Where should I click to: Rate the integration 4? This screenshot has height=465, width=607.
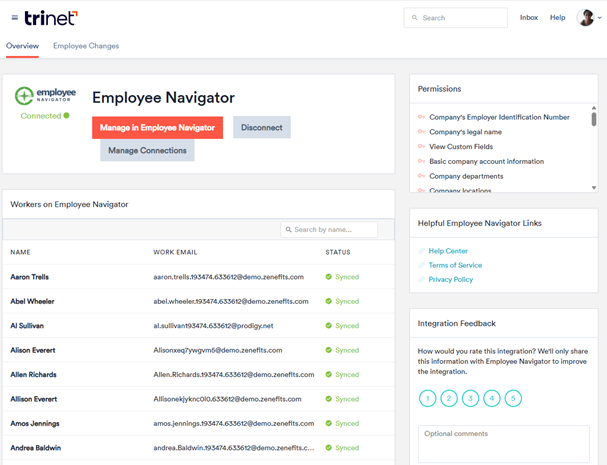[x=492, y=398]
